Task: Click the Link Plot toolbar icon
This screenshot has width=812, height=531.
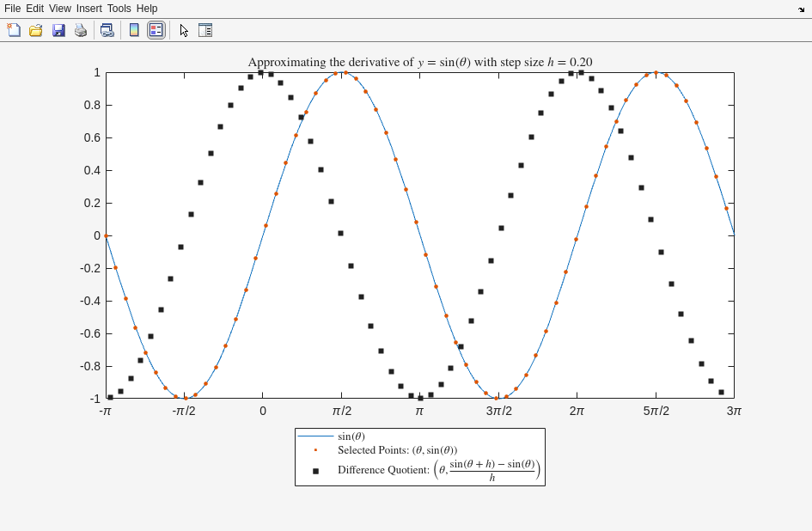Action: (x=107, y=30)
